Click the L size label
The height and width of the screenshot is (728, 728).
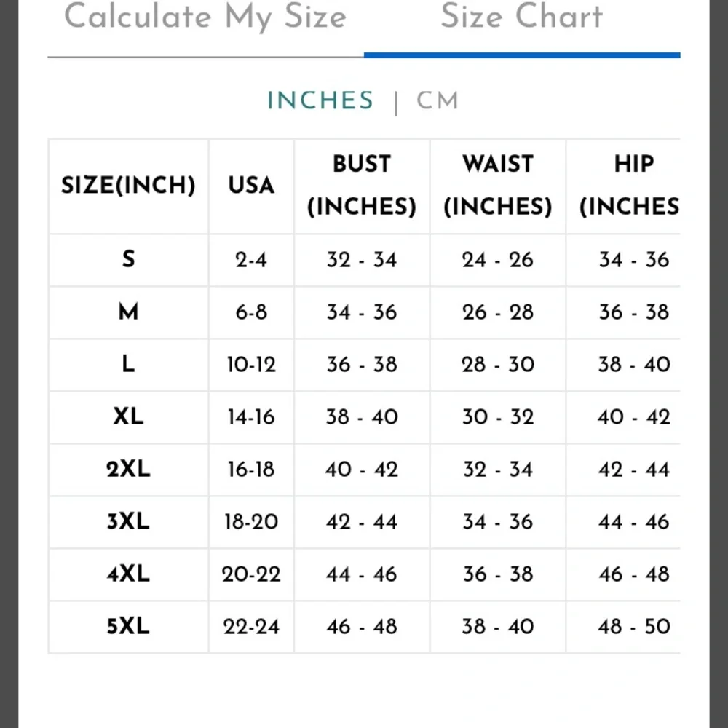pos(128,365)
